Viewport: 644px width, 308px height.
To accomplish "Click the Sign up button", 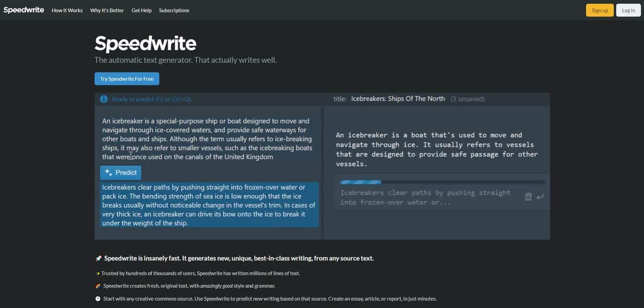I will point(600,9).
